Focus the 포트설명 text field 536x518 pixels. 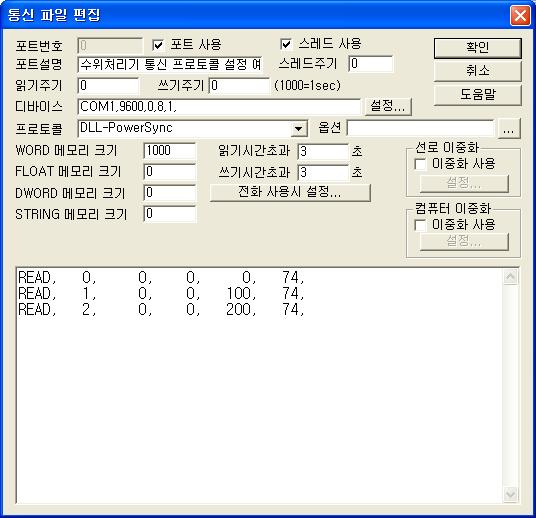point(170,65)
